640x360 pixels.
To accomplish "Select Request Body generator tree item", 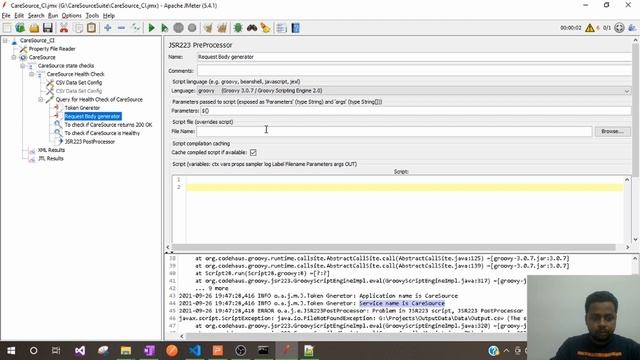I will (93, 116).
